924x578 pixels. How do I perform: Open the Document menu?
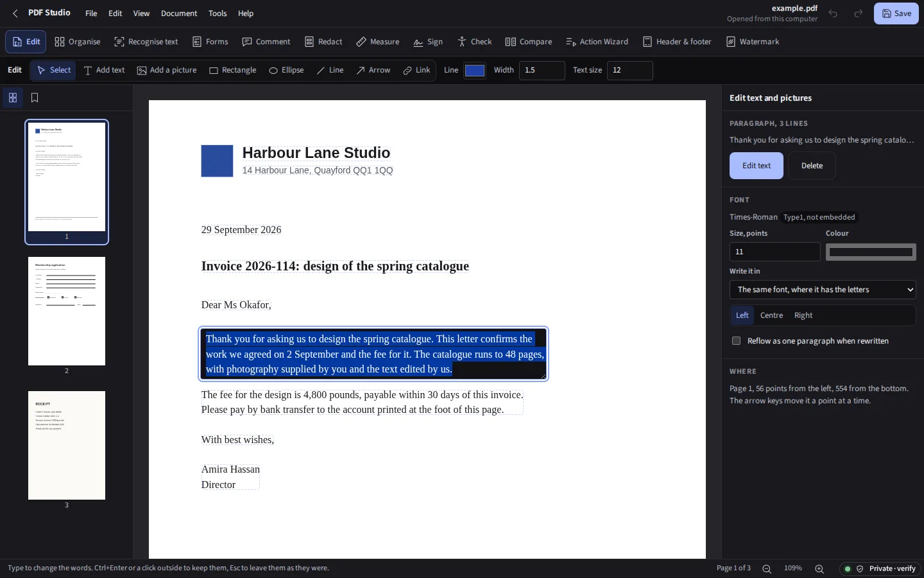click(179, 13)
